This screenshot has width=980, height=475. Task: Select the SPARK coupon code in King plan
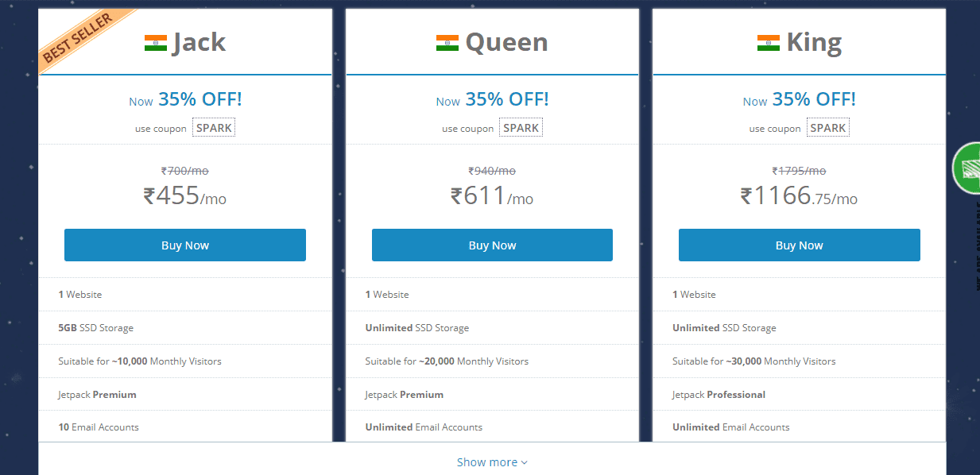[x=828, y=127]
